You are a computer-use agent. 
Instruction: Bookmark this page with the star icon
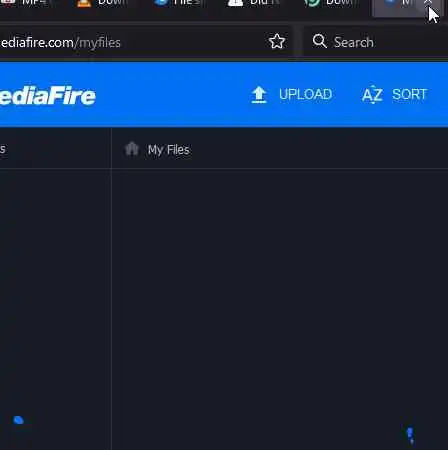click(277, 42)
